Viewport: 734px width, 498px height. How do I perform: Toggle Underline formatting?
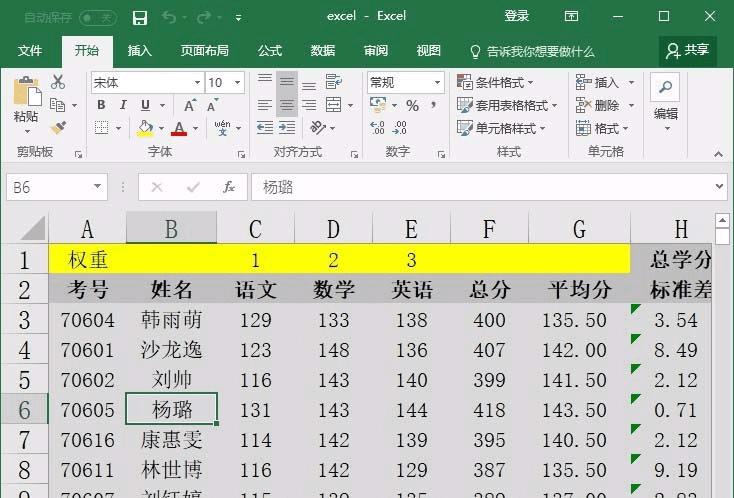pos(145,105)
